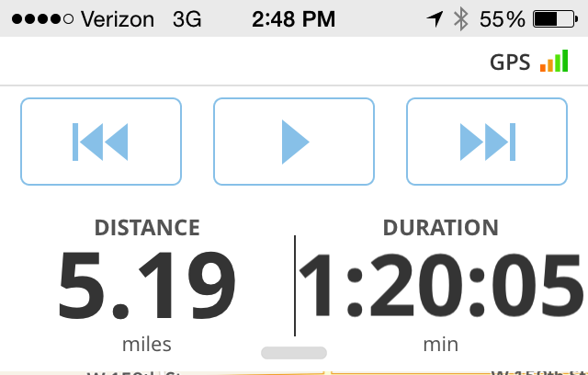This screenshot has height=375, width=588.
Task: Skip to the next track
Action: click(487, 142)
